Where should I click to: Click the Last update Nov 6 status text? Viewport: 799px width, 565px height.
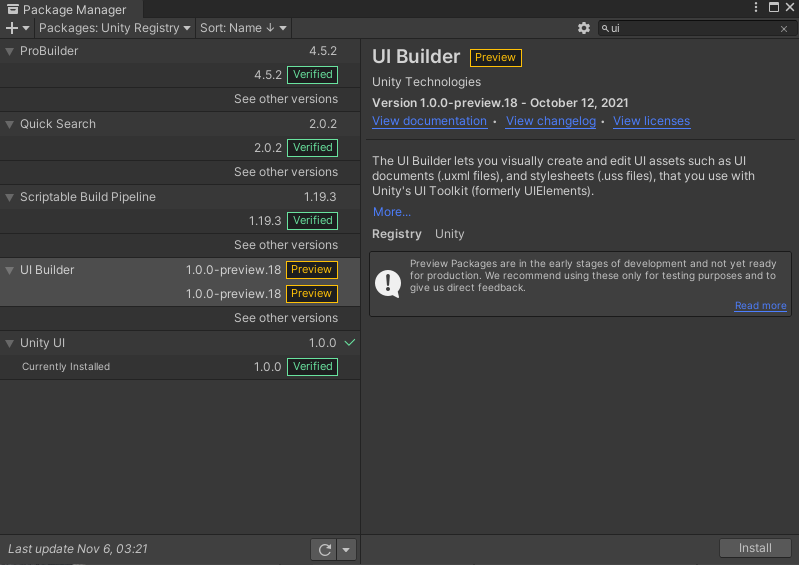[x=78, y=549]
